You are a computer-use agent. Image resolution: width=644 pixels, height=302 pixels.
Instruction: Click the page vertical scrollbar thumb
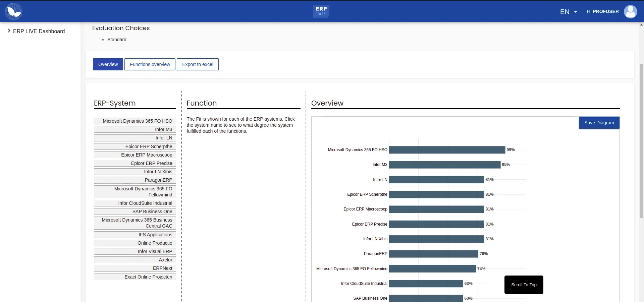641,141
